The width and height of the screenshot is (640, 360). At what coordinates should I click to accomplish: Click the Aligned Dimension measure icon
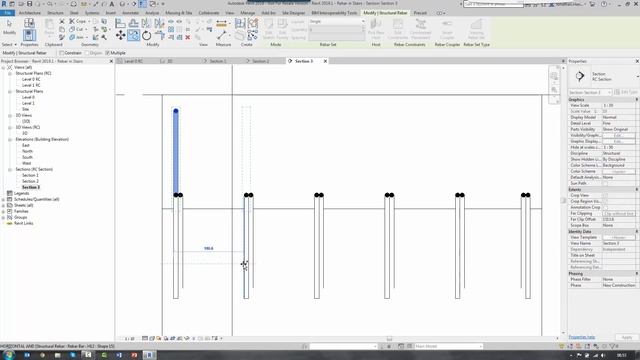[221, 24]
